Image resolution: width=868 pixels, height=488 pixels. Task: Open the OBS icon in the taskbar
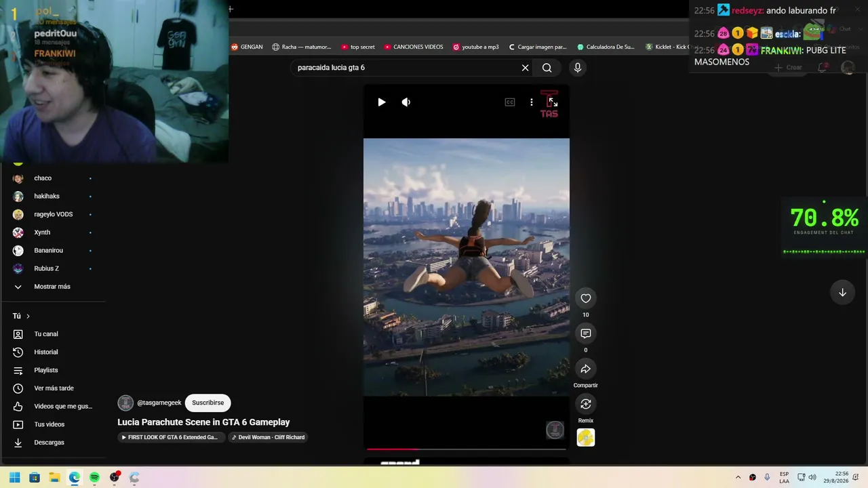point(115,477)
